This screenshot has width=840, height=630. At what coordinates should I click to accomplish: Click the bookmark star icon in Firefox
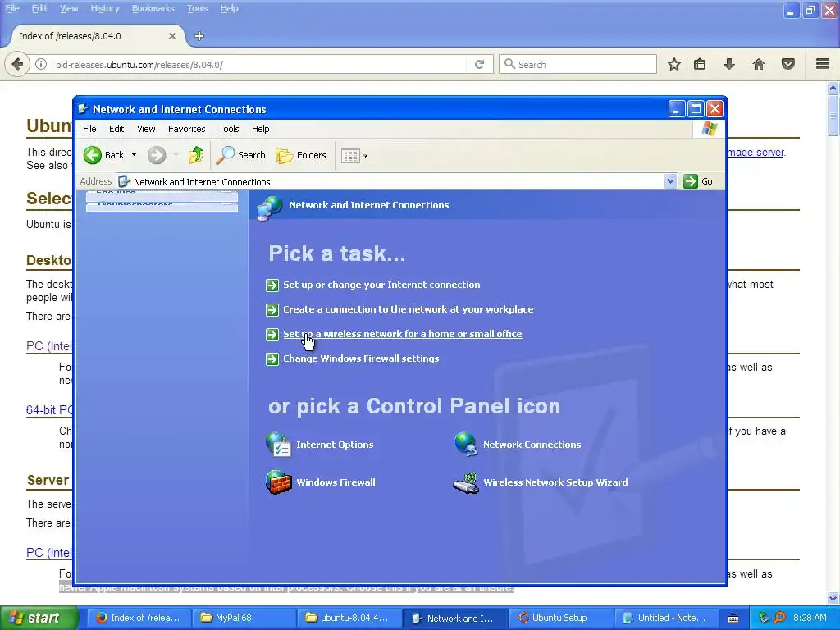coord(674,65)
